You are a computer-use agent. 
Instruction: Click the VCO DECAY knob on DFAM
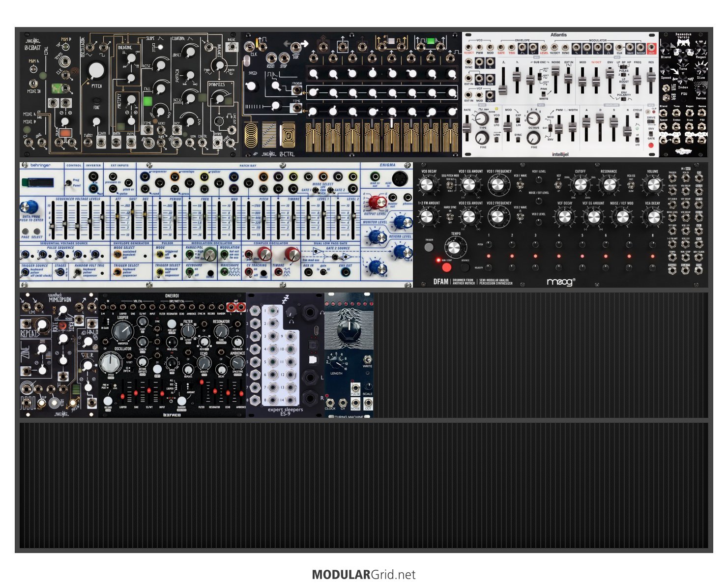tap(428, 184)
